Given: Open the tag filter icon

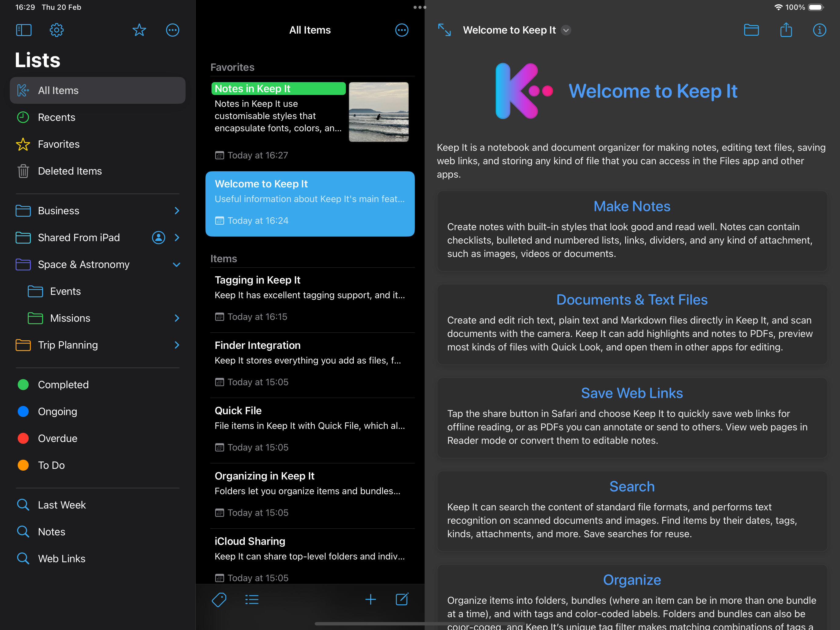Looking at the screenshot, I should 219,600.
